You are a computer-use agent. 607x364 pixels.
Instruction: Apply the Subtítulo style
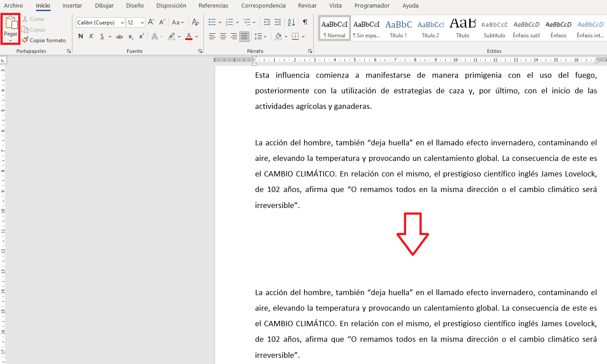[x=495, y=28]
